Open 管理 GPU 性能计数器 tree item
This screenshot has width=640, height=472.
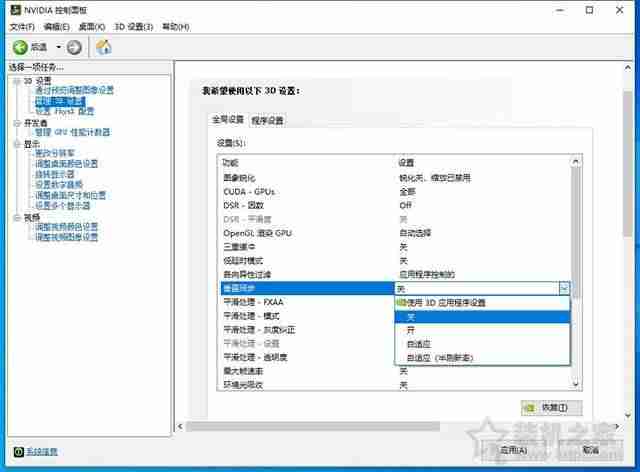tap(73, 132)
